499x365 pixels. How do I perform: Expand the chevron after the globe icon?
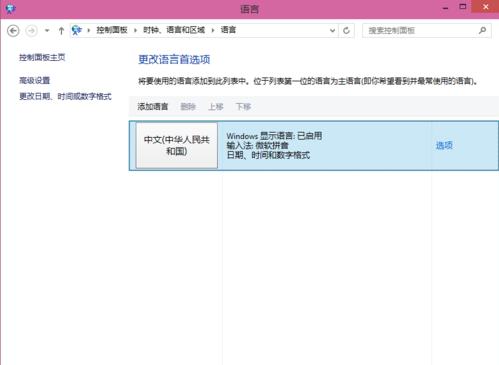point(89,31)
